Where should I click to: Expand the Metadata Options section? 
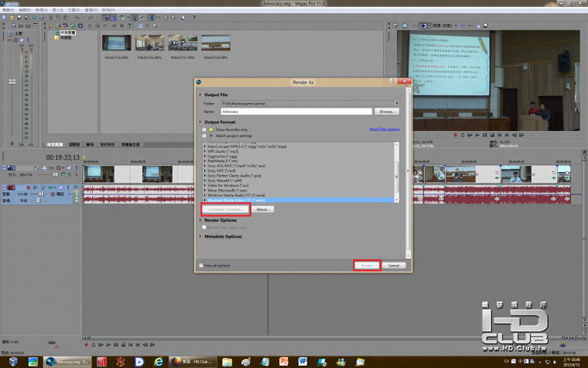coord(200,236)
